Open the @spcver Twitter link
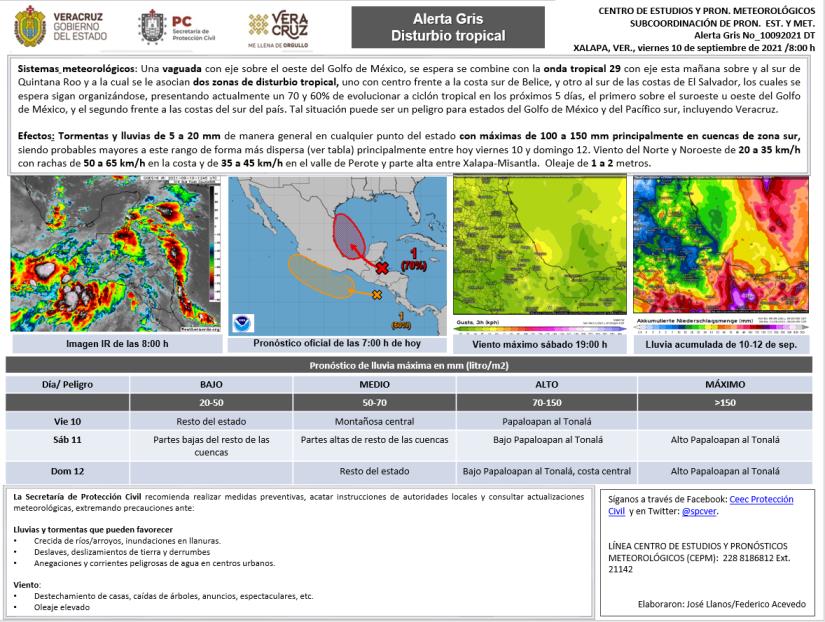 point(700,510)
